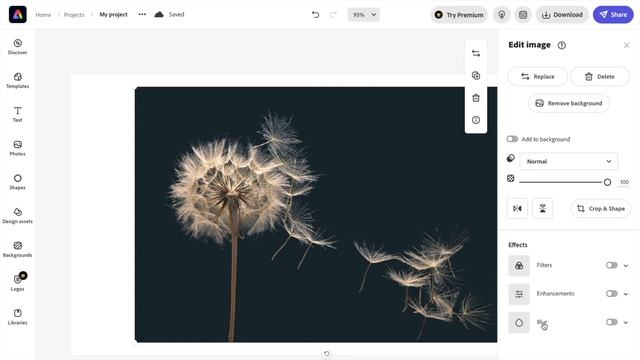Image resolution: width=640 pixels, height=360 pixels.
Task: Open the Libraries panel
Action: (18, 317)
